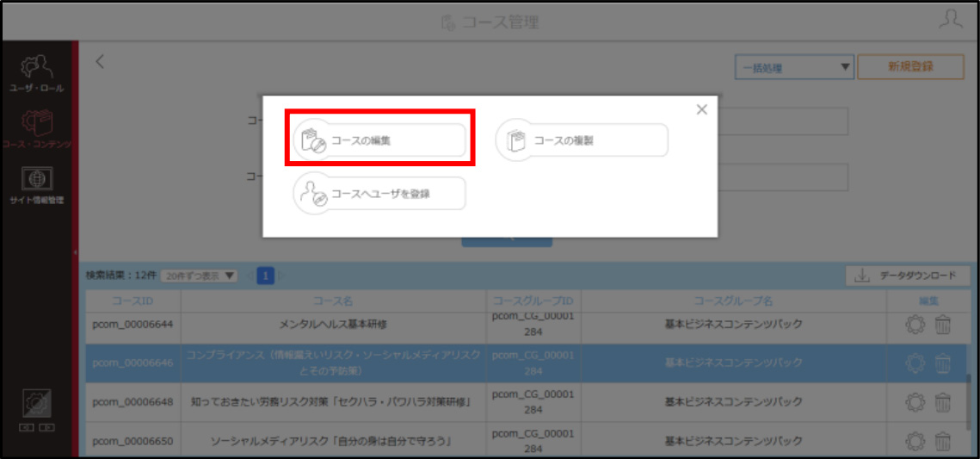The width and height of the screenshot is (980, 459).
Task: Select the pcom_00006644 course ID cell
Action: [133, 325]
